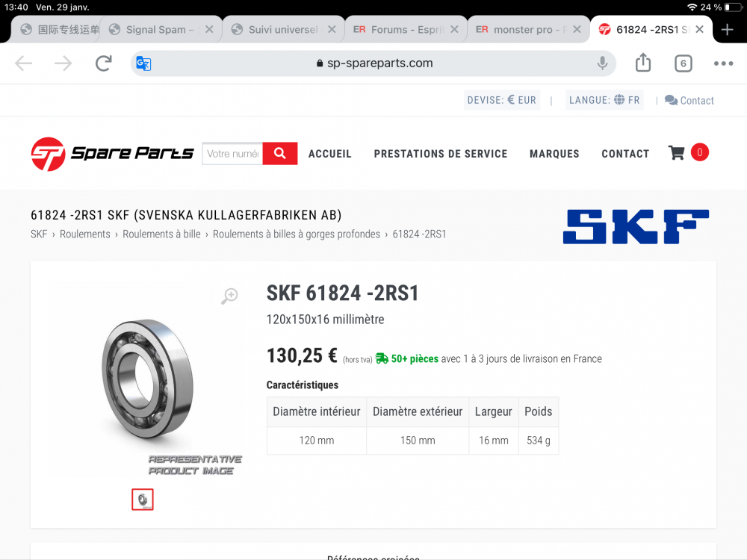Open PRESTATIONS DE SERVICE menu item
This screenshot has width=747, height=560.
click(x=441, y=154)
